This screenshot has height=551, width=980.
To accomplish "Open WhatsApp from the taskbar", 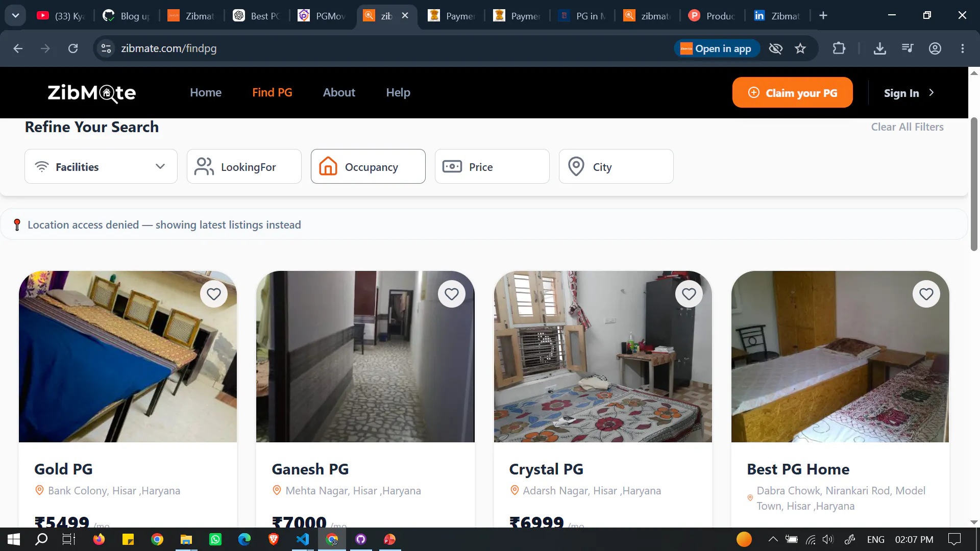I will click(x=215, y=539).
